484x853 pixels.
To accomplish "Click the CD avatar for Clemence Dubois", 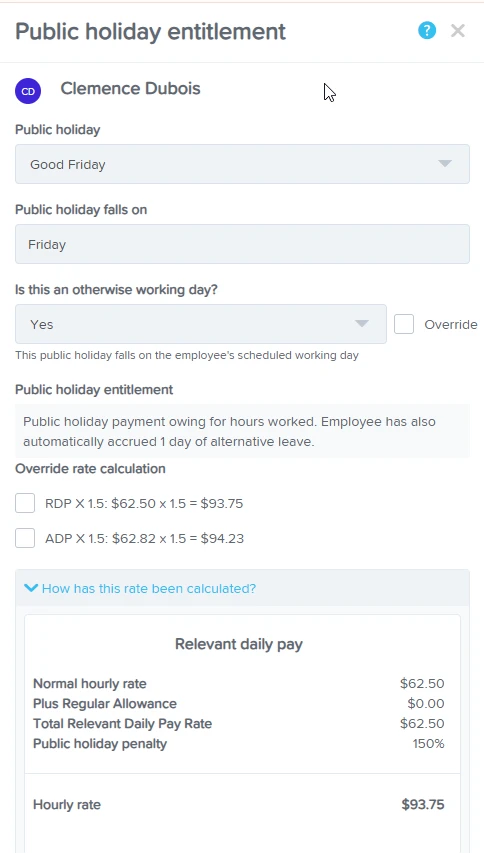I will [28, 91].
